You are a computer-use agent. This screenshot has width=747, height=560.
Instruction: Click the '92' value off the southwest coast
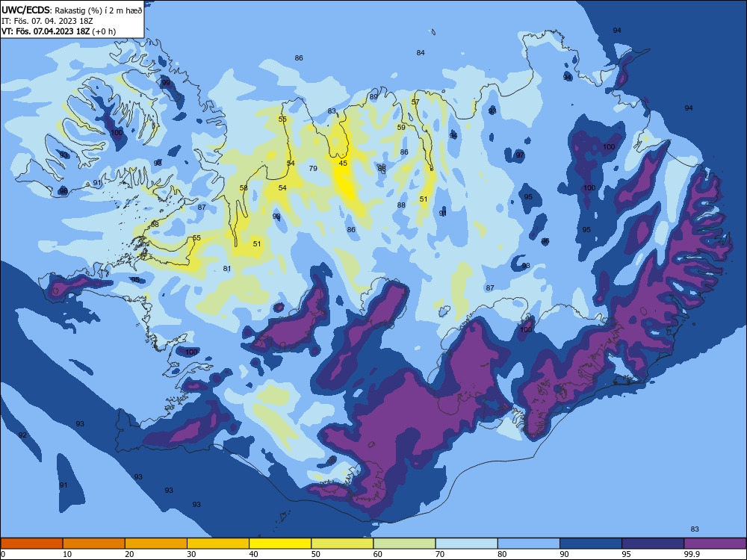(22, 435)
